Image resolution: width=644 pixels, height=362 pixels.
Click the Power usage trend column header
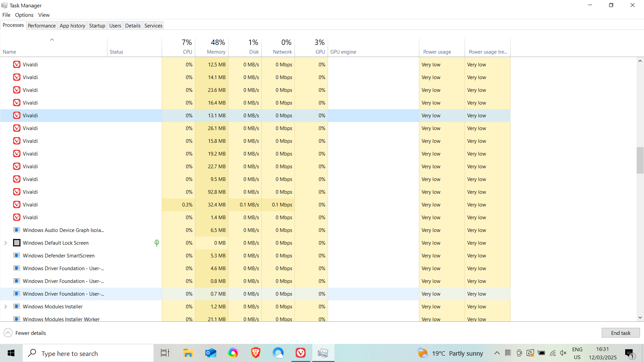[x=487, y=47]
